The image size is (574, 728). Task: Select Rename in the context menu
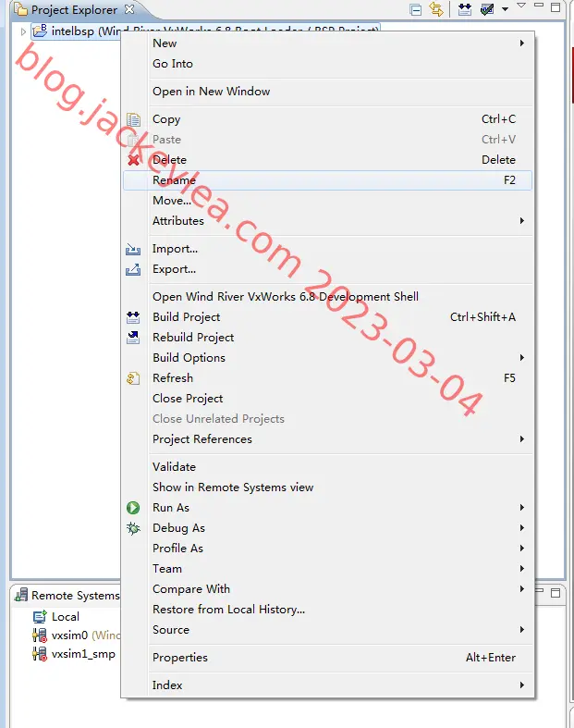tap(327, 180)
